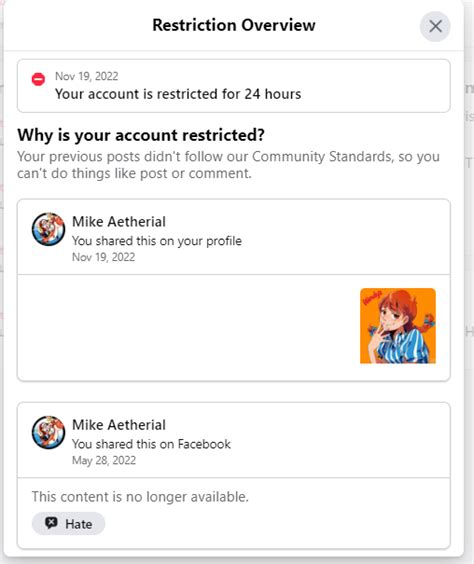Close the Restriction Overview dialog
This screenshot has width=474, height=564.
point(435,26)
